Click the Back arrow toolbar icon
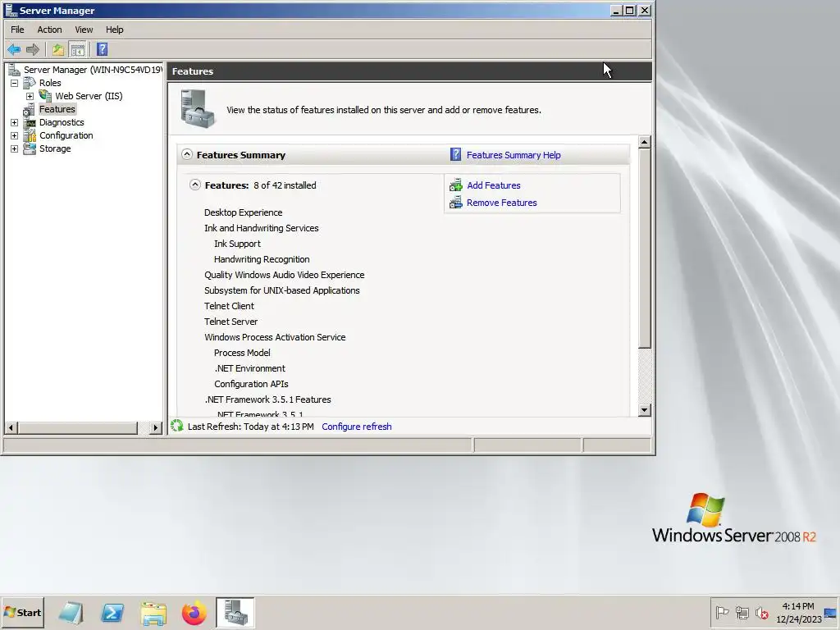The width and height of the screenshot is (840, 630). tap(14, 50)
